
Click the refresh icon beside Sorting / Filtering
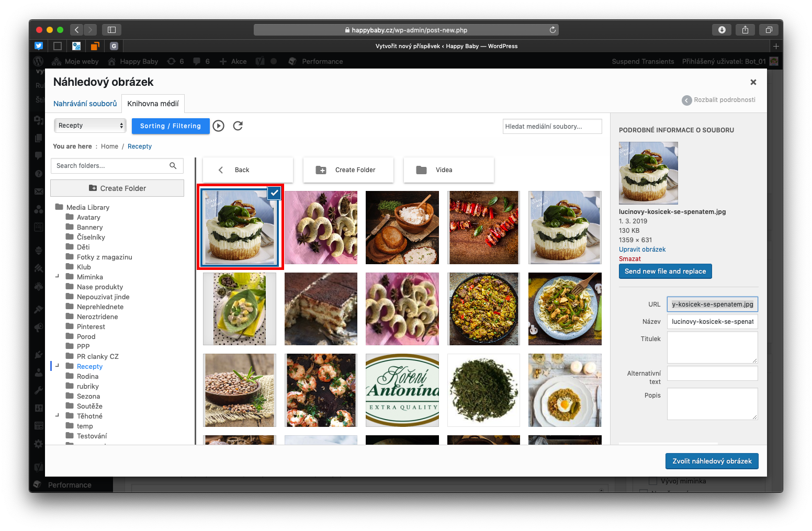[x=238, y=126]
